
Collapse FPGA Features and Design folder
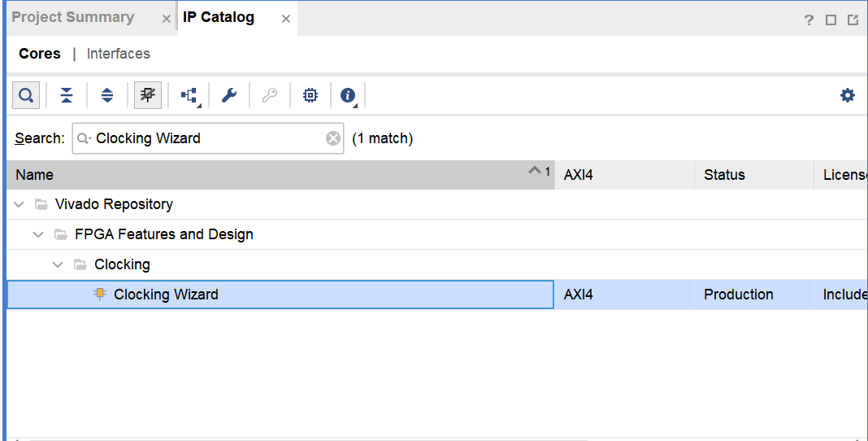pos(38,234)
